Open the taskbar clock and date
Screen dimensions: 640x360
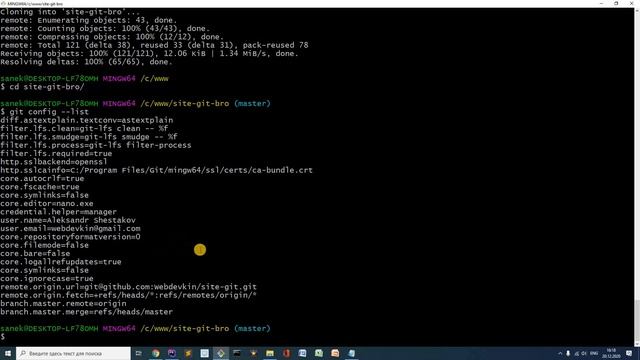[x=611, y=353]
